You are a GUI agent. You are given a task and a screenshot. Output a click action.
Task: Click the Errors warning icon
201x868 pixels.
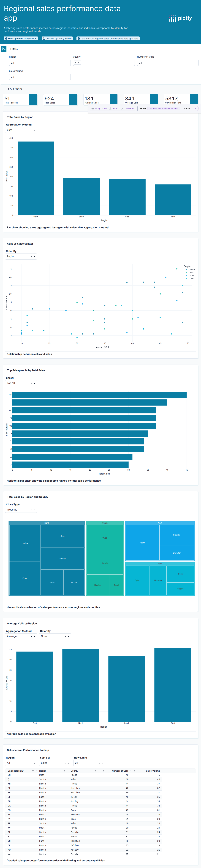point(110,109)
